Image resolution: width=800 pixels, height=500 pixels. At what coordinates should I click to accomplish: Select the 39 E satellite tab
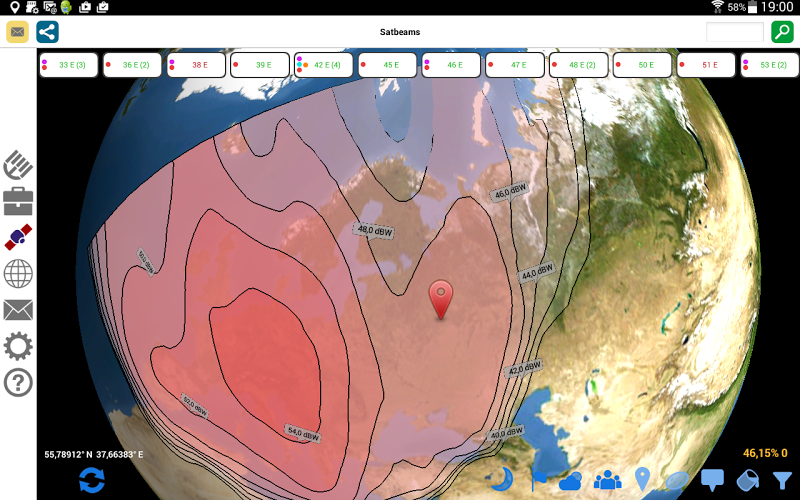[260, 65]
